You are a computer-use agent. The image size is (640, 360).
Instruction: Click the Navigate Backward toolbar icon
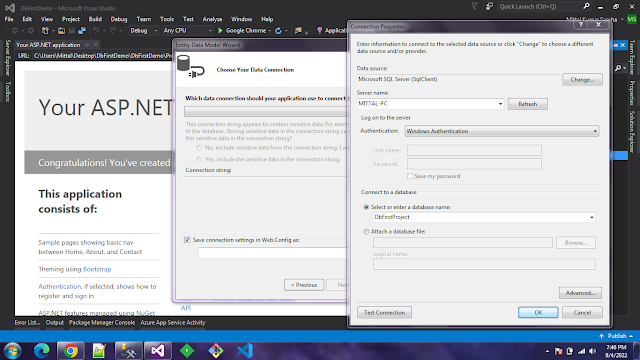coord(15,31)
